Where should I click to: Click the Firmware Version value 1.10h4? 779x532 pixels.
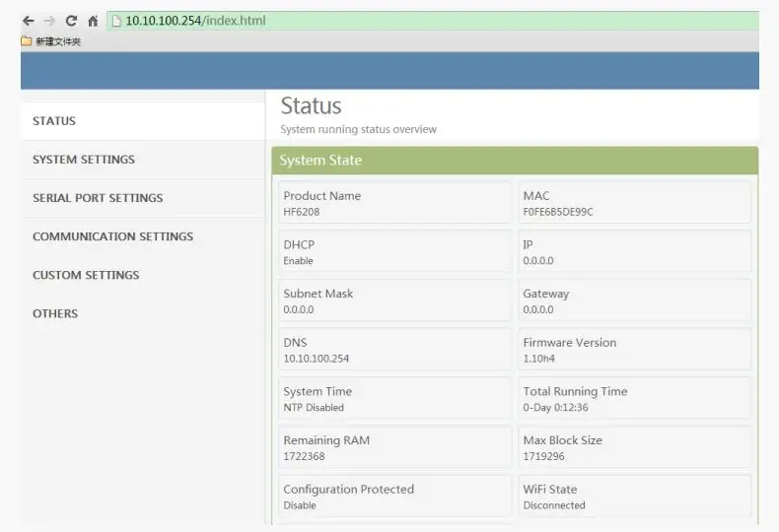(x=539, y=359)
